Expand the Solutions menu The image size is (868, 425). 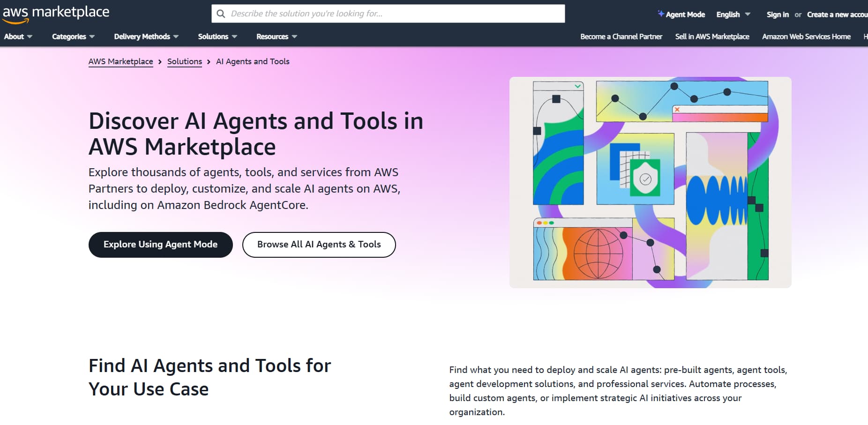click(x=217, y=37)
